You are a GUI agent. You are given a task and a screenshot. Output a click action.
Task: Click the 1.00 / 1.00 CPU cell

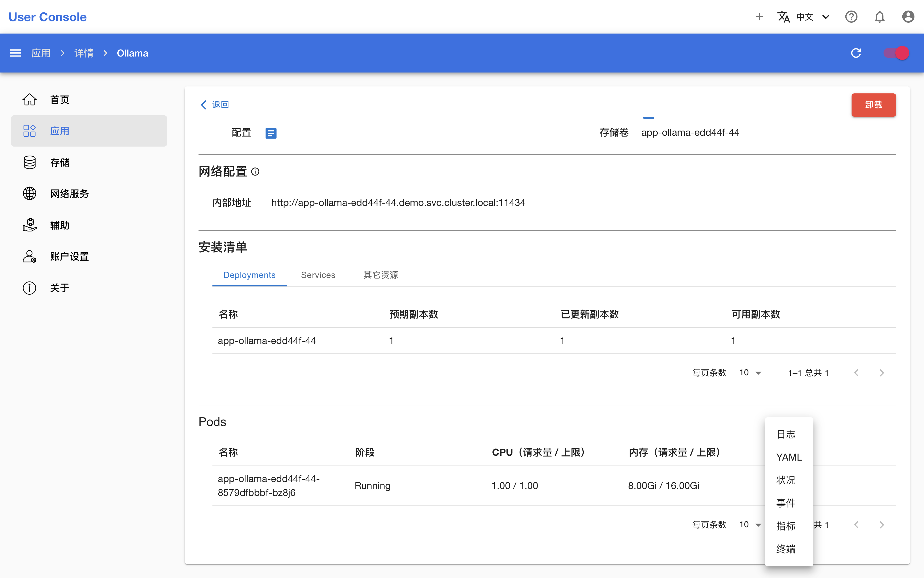pyautogui.click(x=514, y=485)
